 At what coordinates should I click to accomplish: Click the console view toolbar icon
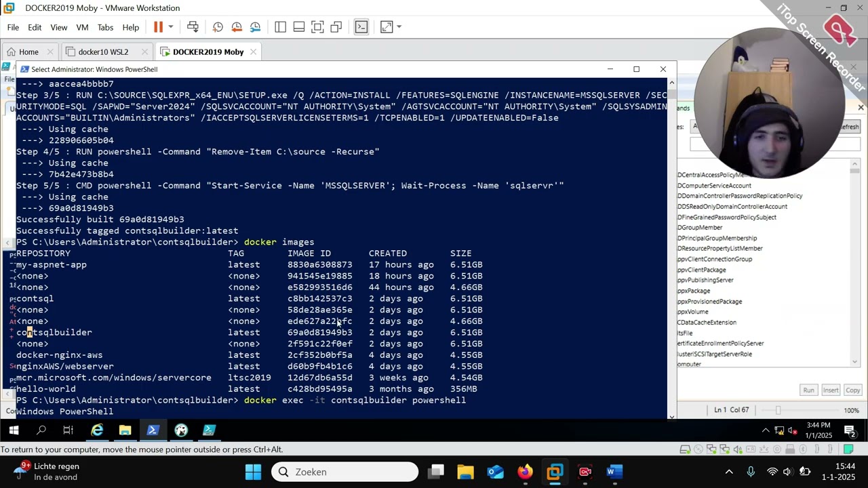(361, 27)
